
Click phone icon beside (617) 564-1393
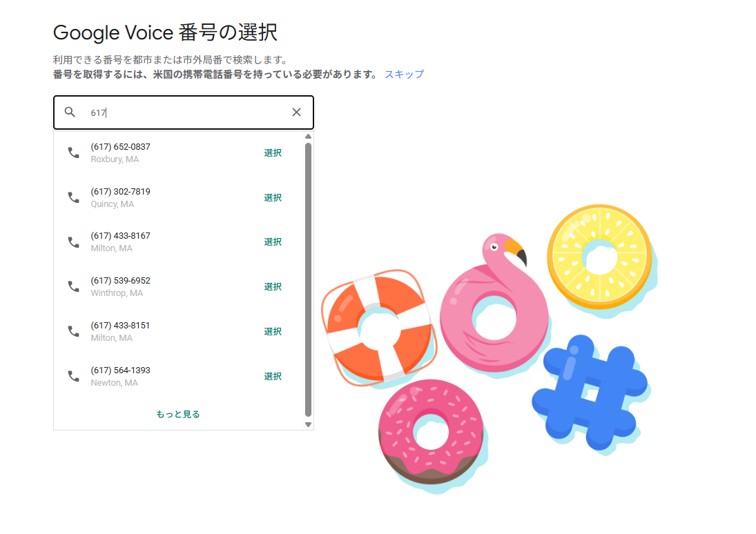pos(73,376)
